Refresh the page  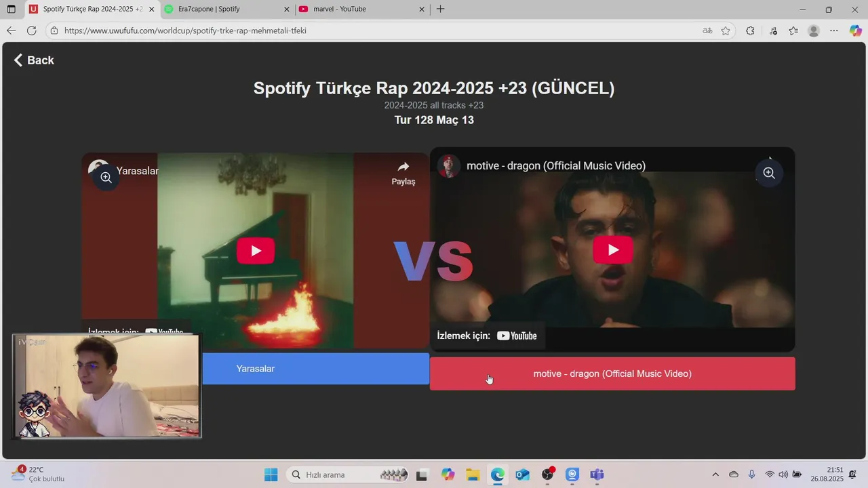31,30
